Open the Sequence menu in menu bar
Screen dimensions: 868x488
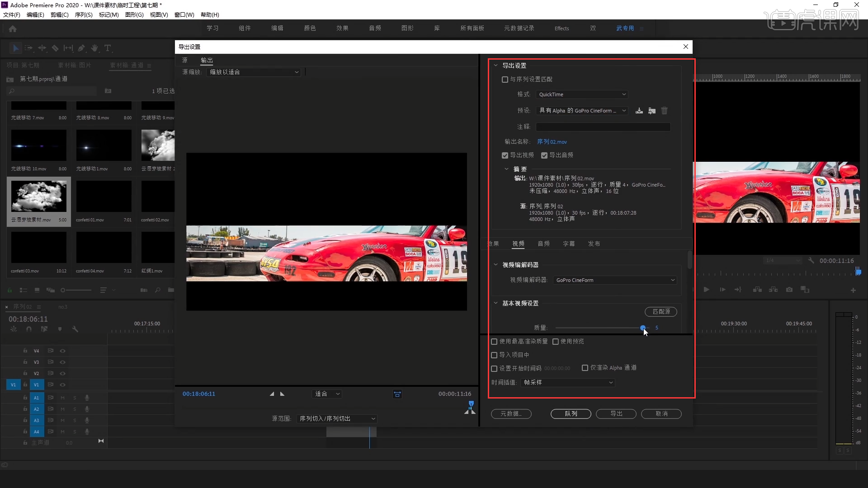coord(83,15)
